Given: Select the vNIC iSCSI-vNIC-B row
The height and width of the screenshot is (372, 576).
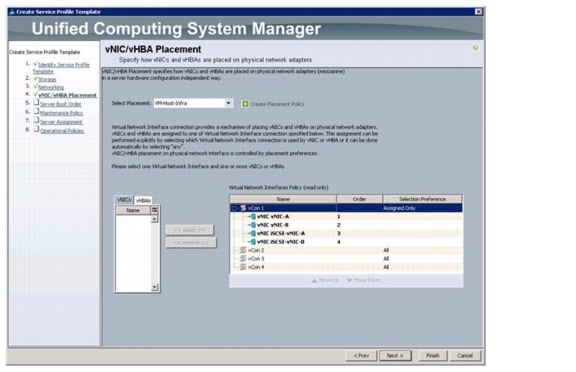Looking at the screenshot, I should (346, 242).
